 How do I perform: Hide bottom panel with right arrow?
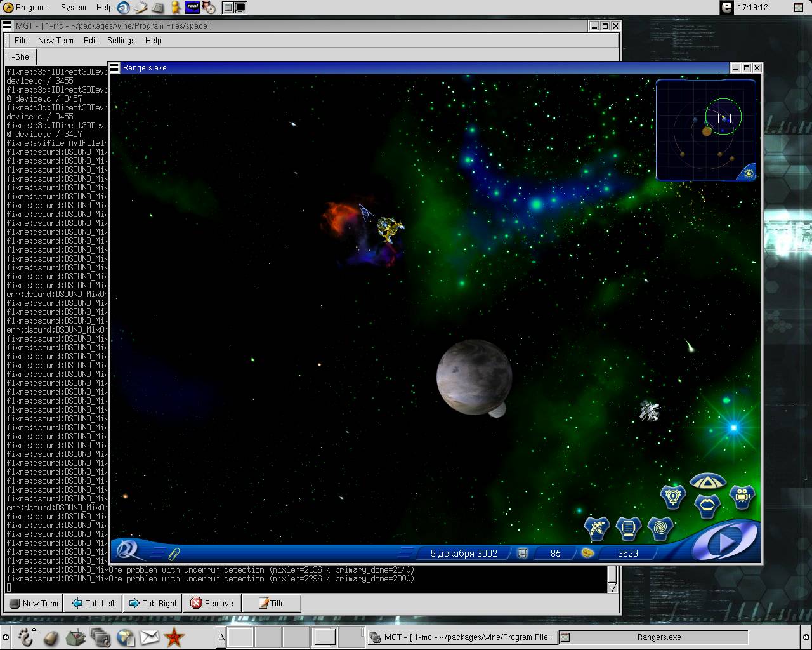pos(806,637)
